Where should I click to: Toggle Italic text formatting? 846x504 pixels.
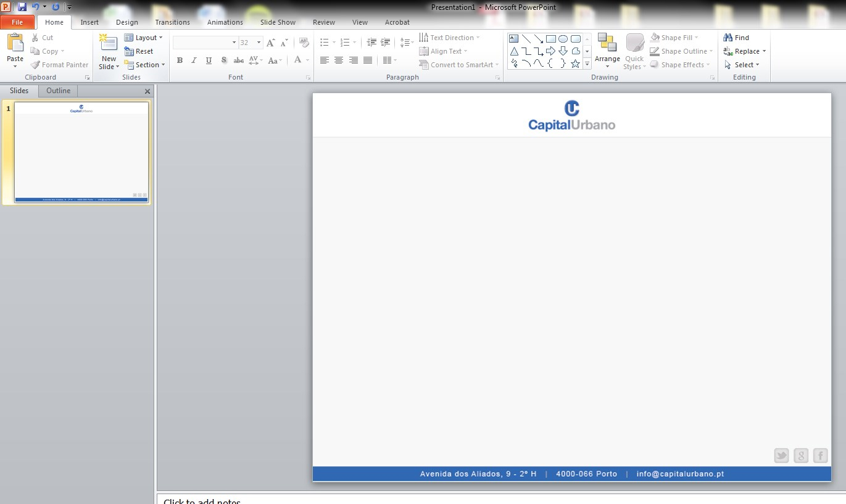(194, 60)
